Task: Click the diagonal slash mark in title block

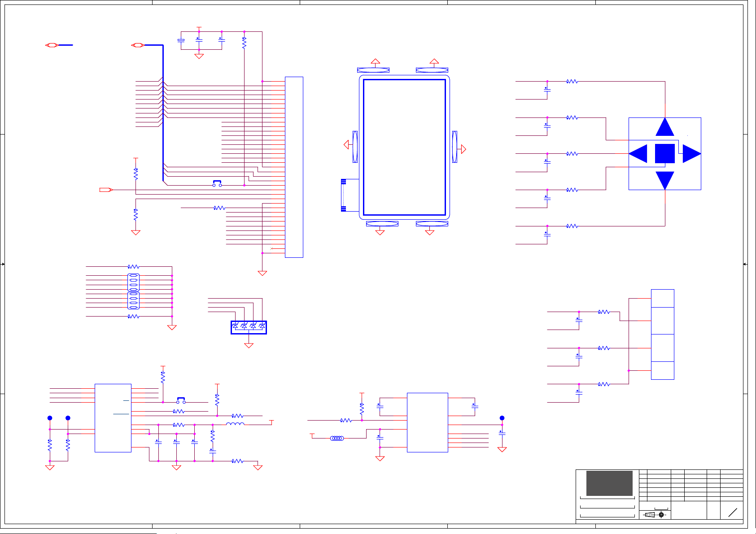Action: 733,513
